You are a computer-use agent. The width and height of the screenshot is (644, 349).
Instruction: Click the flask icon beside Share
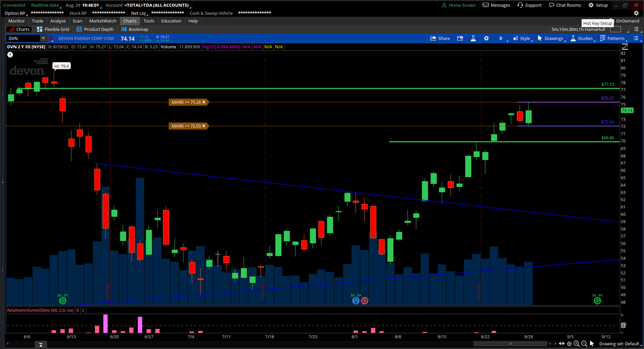pyautogui.click(x=473, y=38)
